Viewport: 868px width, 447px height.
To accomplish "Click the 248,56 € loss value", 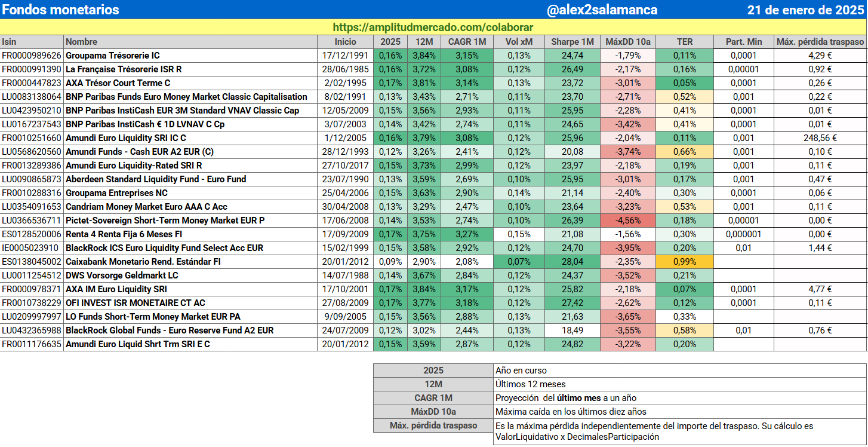I will coord(820,138).
